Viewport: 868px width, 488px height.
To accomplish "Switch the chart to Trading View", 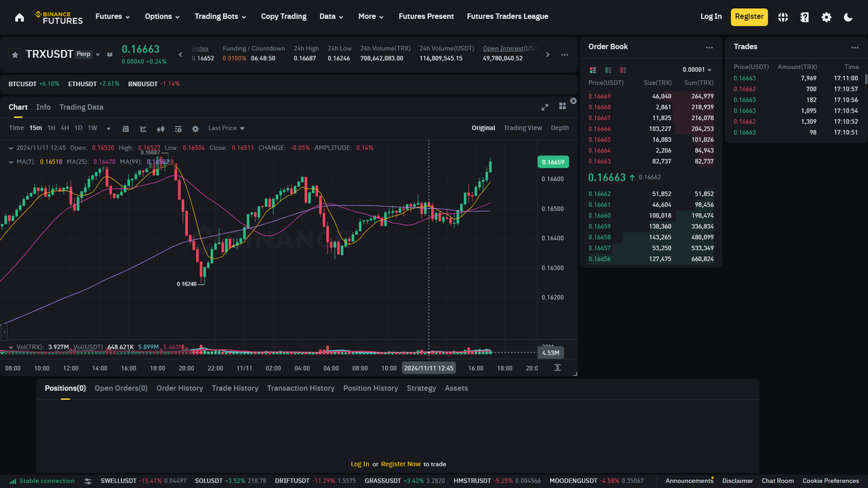I will pos(523,128).
